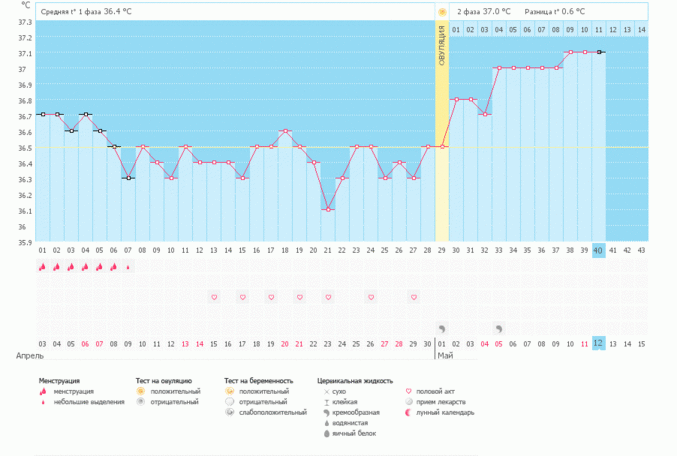Click the phase 2 temperature 37.0 label
Screen dimensions: 677x456
[485, 11]
